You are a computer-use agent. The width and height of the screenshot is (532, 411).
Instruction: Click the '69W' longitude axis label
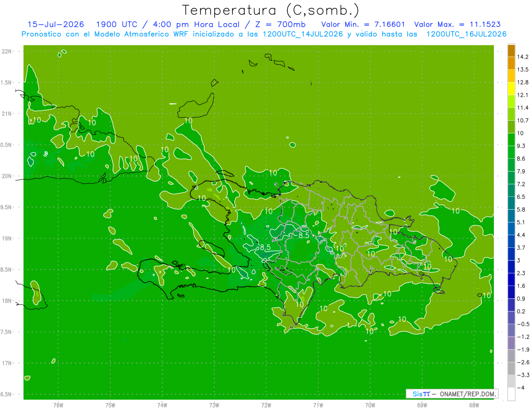422,405
